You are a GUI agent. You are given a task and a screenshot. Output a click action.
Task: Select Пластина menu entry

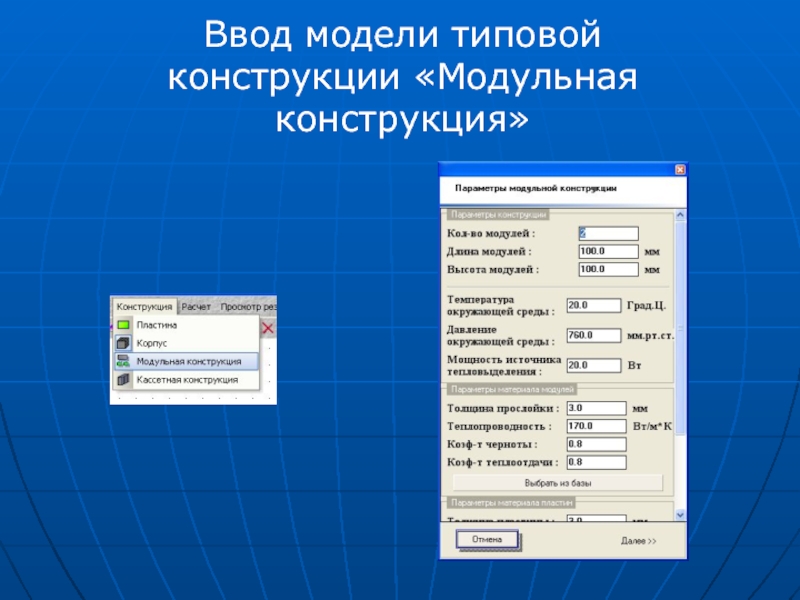186,324
